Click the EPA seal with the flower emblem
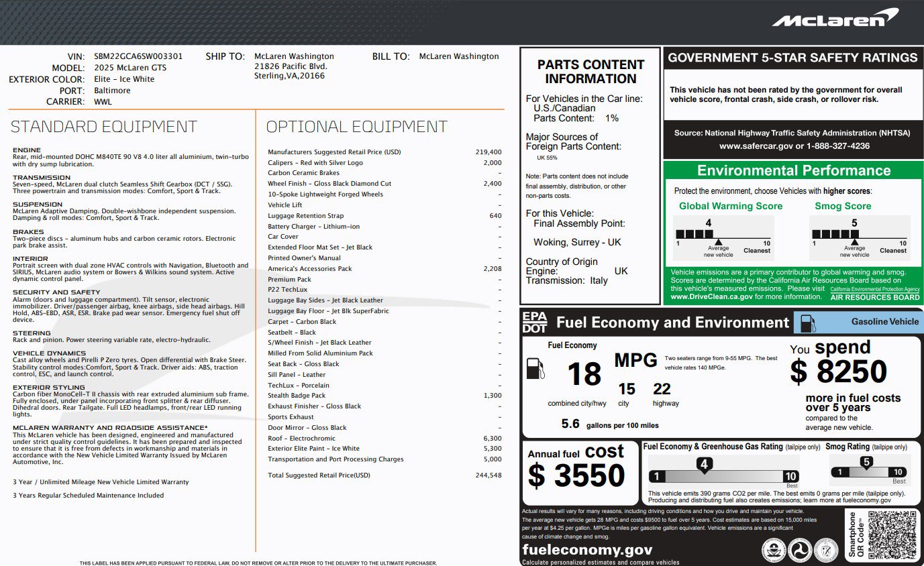Image resolution: width=924 pixels, height=566 pixels. click(x=774, y=551)
